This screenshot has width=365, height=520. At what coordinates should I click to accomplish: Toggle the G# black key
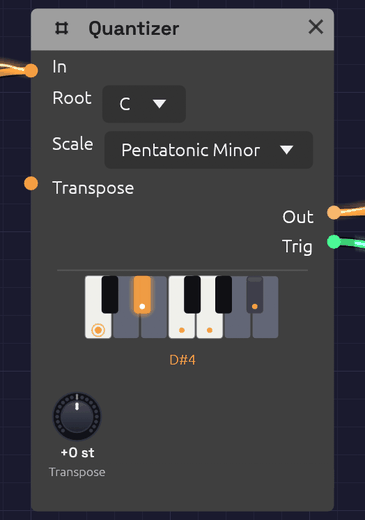click(224, 294)
